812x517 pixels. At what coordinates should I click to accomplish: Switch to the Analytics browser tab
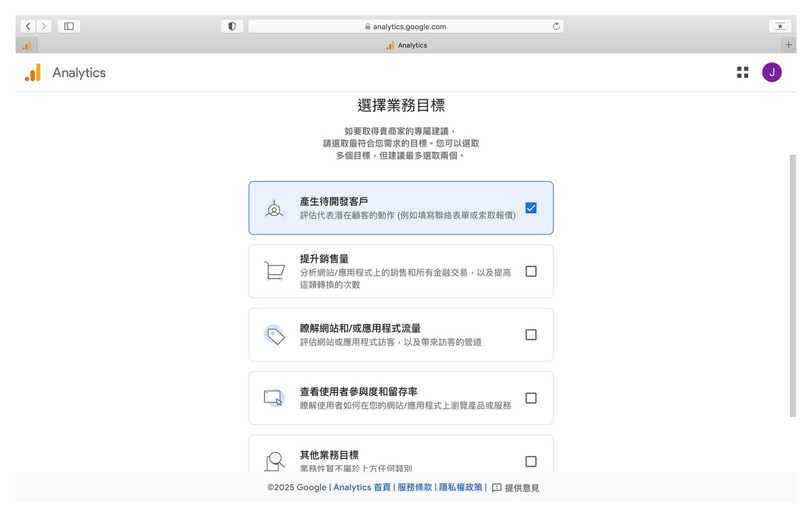pyautogui.click(x=407, y=45)
